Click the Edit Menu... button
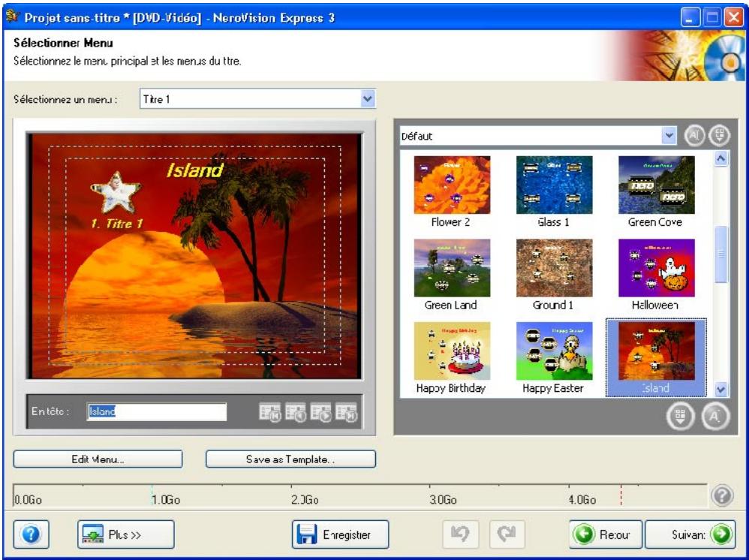The image size is (749, 560). (98, 459)
